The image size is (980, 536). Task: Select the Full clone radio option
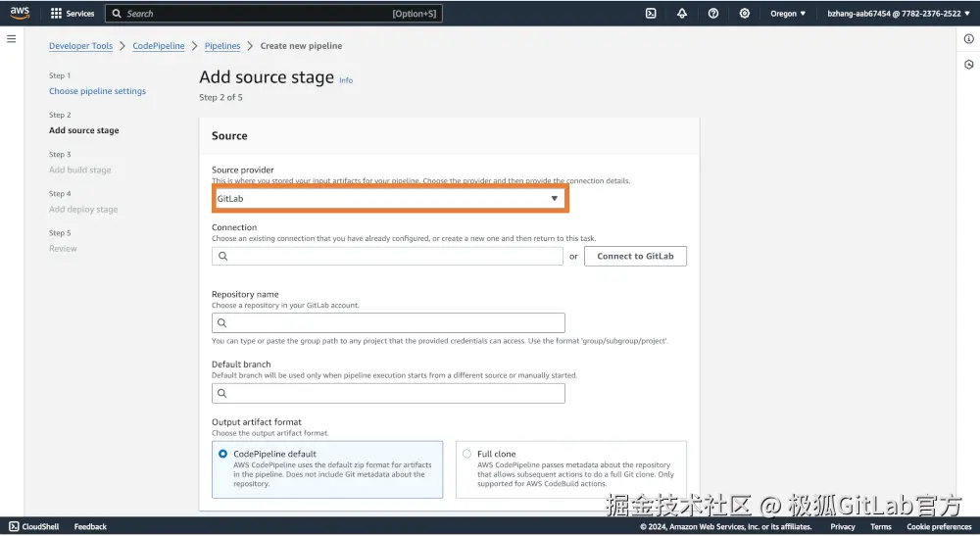coord(466,454)
